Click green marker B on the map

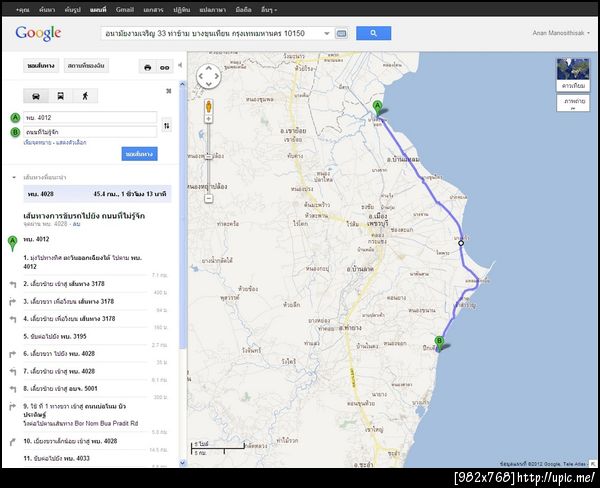(x=439, y=343)
